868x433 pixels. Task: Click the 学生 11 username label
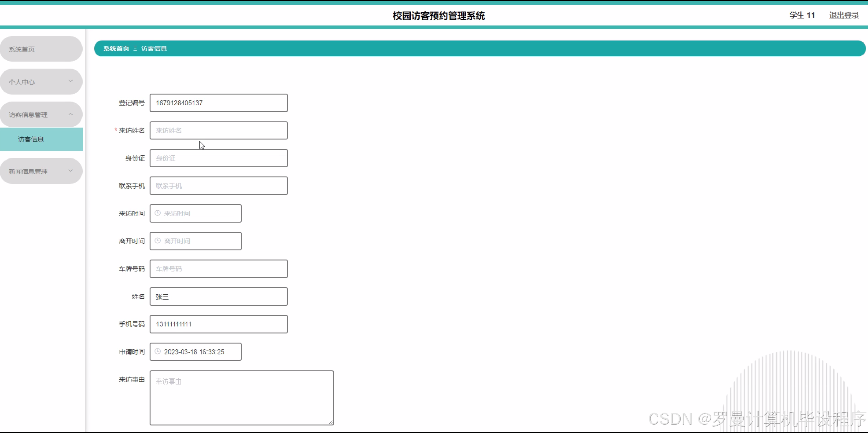click(x=802, y=15)
